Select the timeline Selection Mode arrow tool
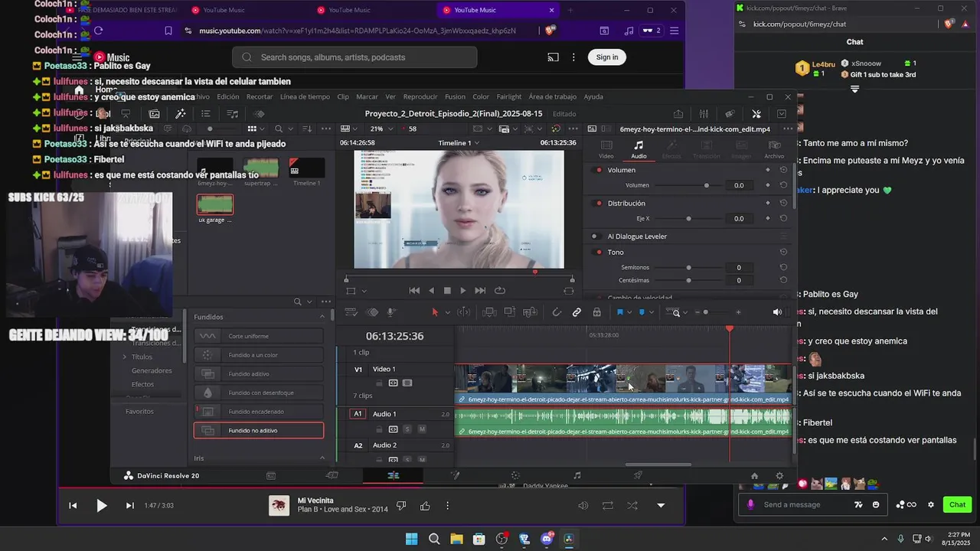 click(435, 312)
